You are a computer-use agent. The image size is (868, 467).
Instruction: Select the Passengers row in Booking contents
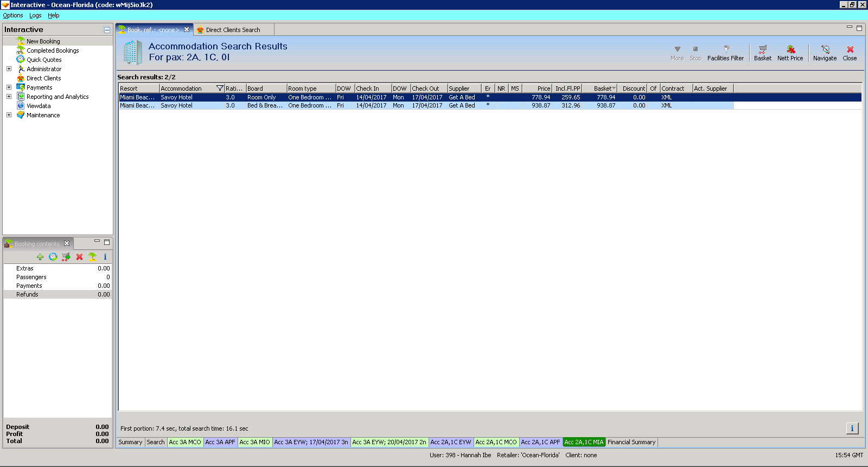58,277
